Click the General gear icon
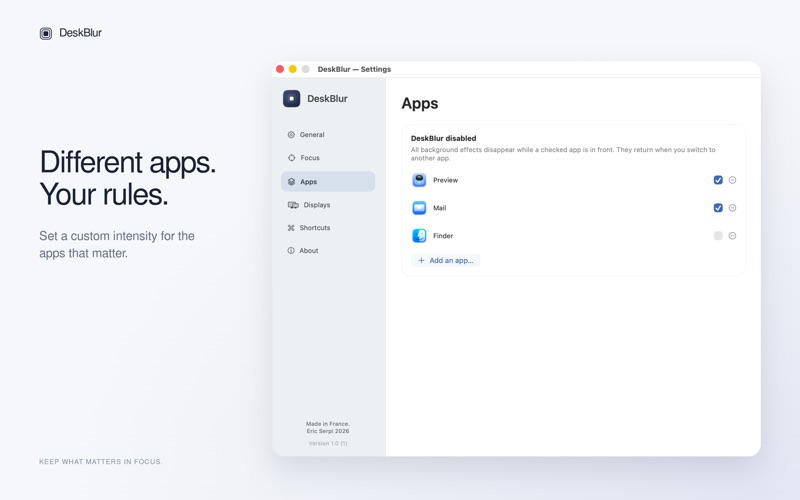The height and width of the screenshot is (500, 800). pyautogui.click(x=291, y=135)
